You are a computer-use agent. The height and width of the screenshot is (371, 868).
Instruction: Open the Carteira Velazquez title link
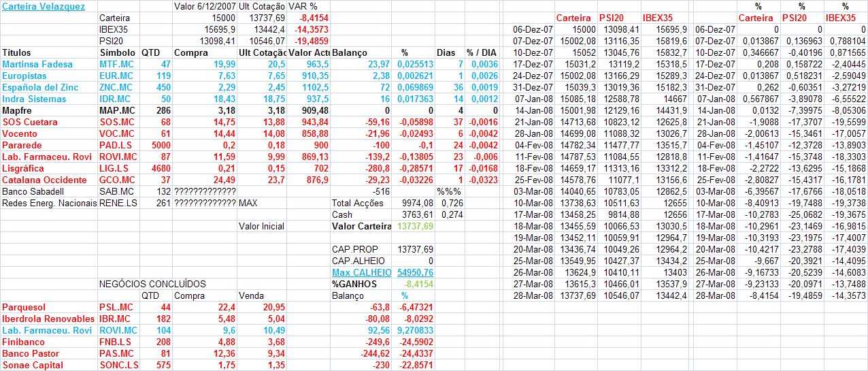[x=43, y=7]
